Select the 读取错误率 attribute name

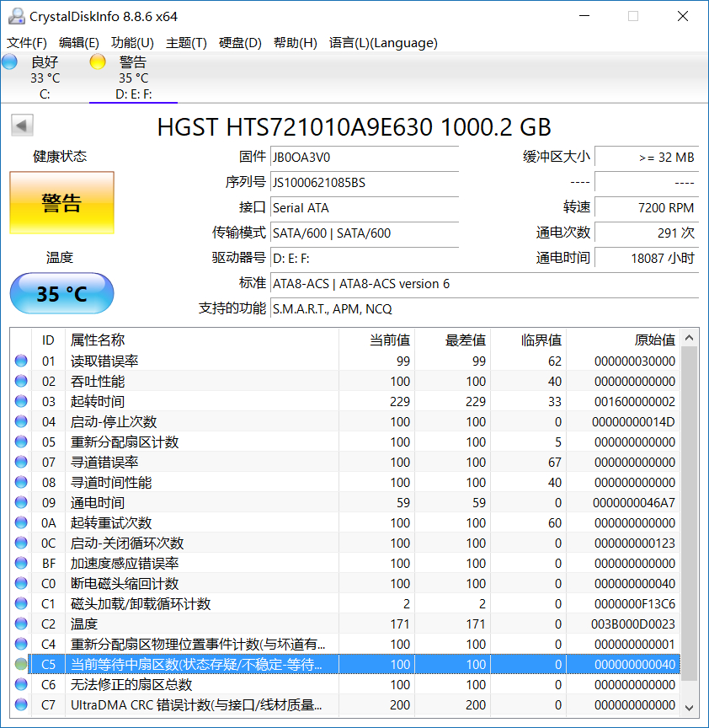pos(104,361)
